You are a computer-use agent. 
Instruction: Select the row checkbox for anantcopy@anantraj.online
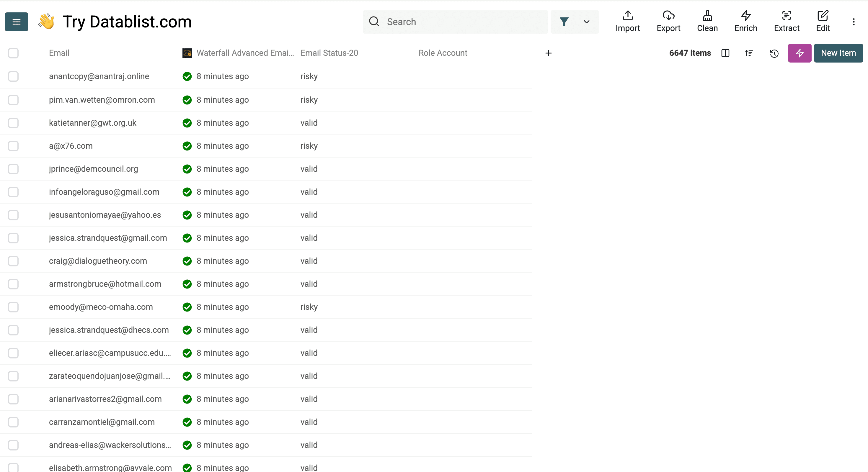13,76
